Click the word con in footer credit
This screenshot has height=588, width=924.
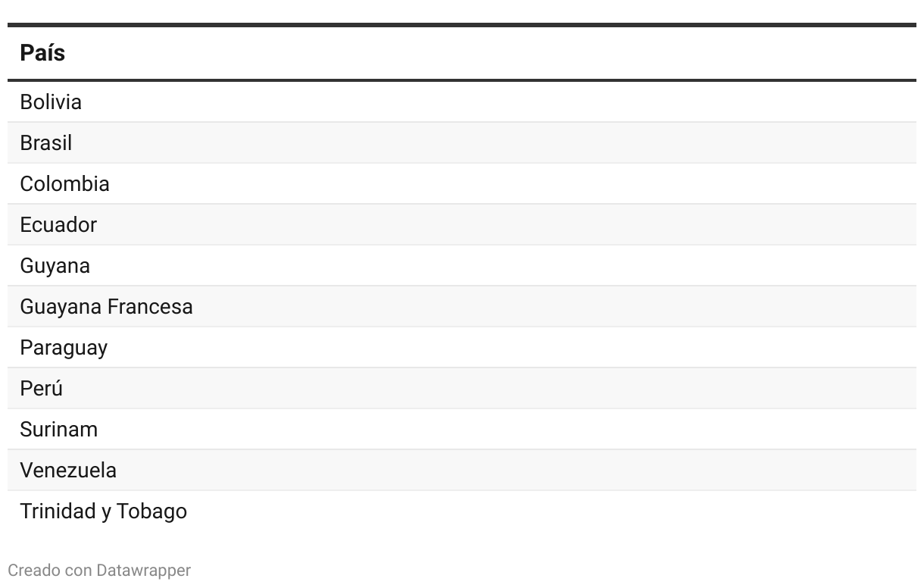point(78,570)
